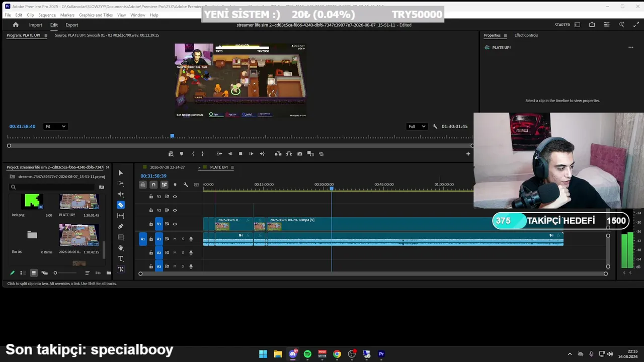Go to the Export workspace
Viewport: 644px width, 362px height.
72,25
